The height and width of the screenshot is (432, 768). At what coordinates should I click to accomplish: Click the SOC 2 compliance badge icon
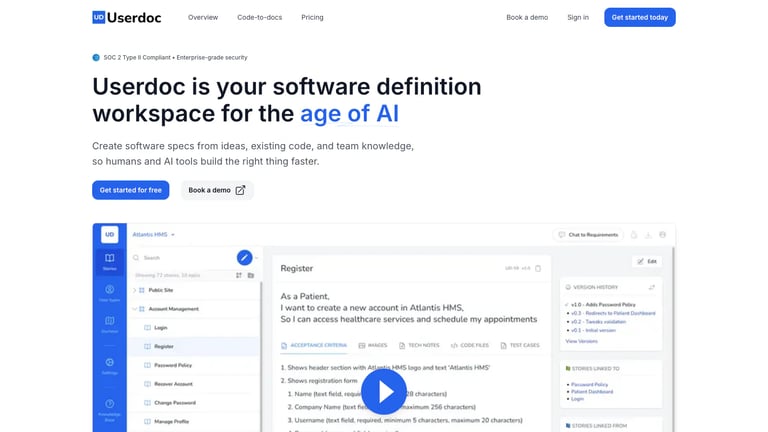(96, 57)
